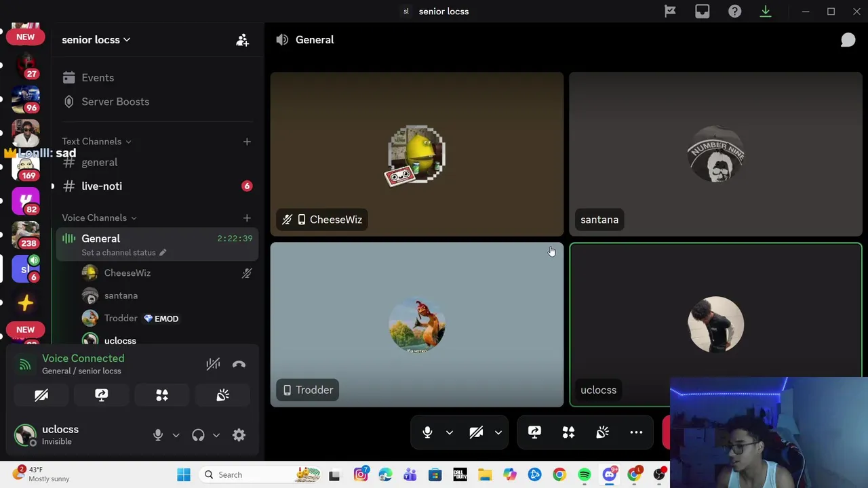The height and width of the screenshot is (488, 868).
Task: Open the server with the 27 unread badge
Action: [x=26, y=65]
